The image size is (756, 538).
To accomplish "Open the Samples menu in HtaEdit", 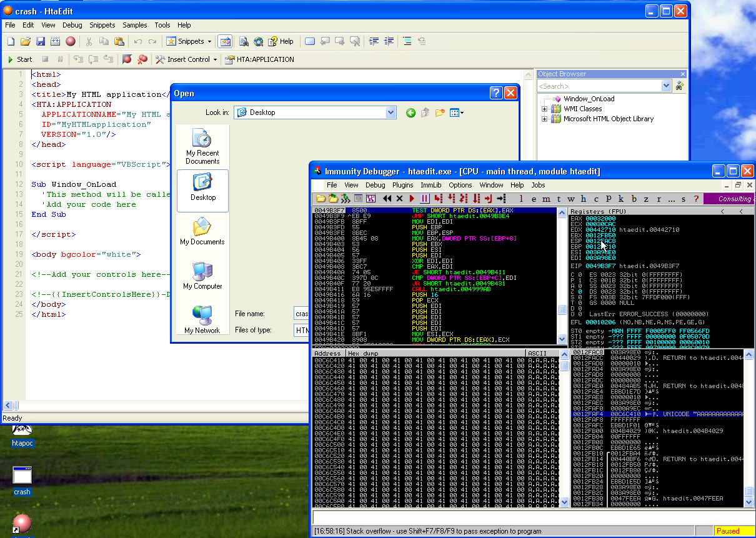I will [x=134, y=25].
